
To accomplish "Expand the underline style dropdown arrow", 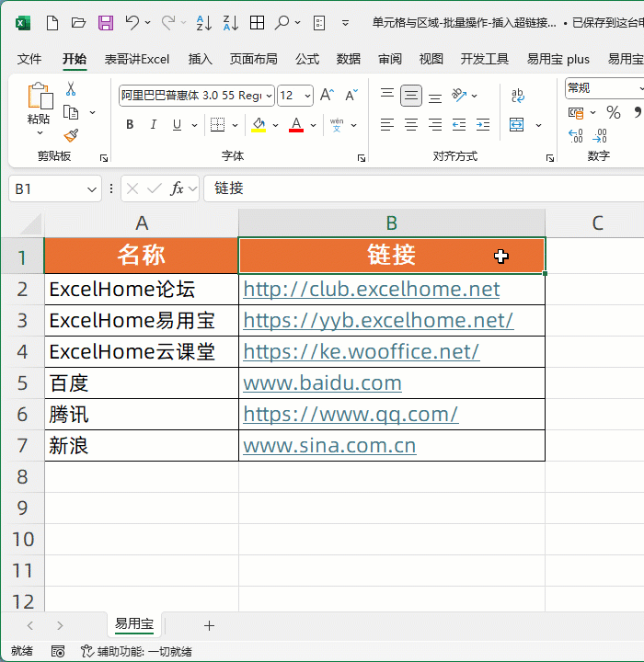I will (194, 125).
